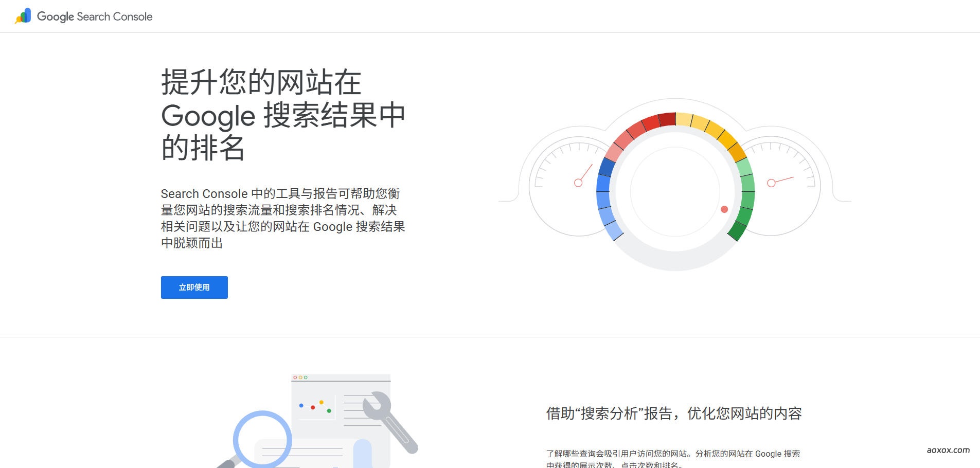
Task: Open the Google Search Console header title
Action: (x=95, y=16)
